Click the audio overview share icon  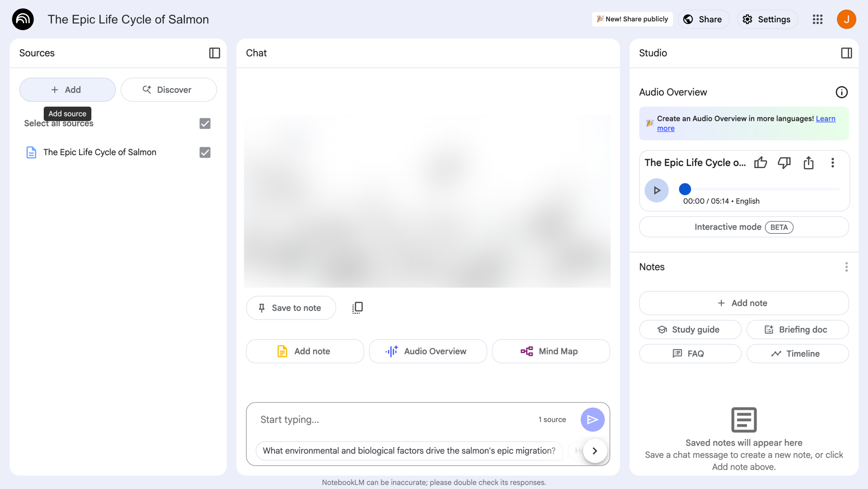(x=808, y=163)
